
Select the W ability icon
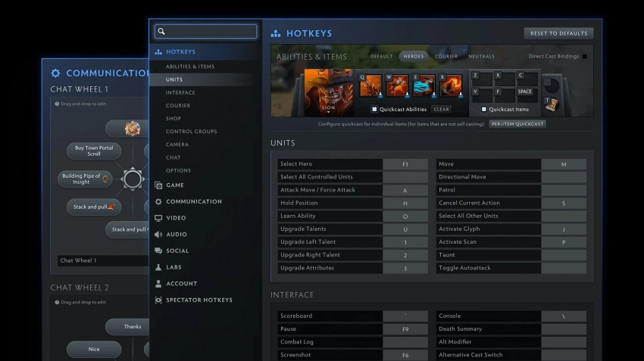click(x=397, y=86)
